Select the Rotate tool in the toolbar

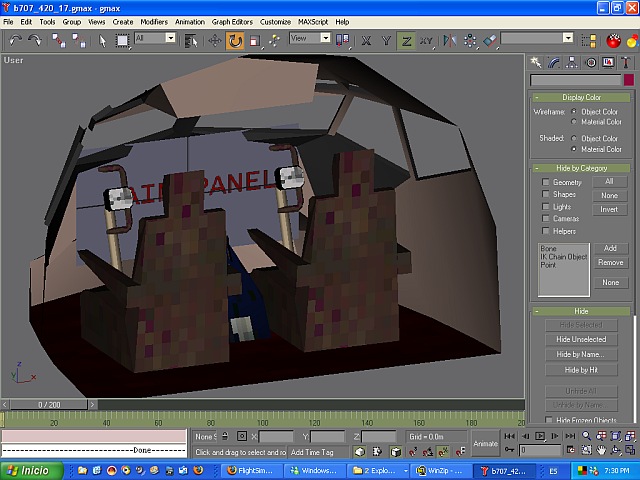tap(235, 40)
